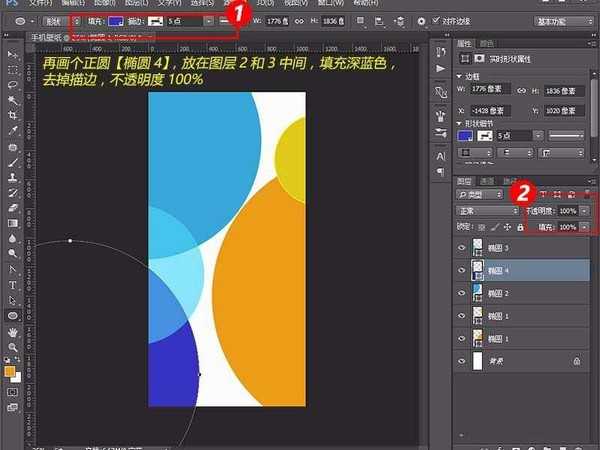Viewport: 600px width, 450px height.
Task: Open the layer blend mode 正常 dropdown
Action: [x=487, y=212]
